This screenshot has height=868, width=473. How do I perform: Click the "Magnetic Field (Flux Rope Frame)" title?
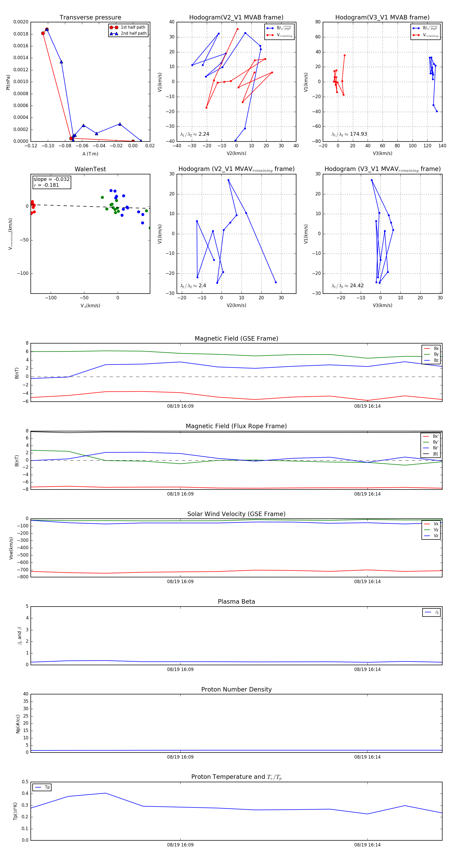(236, 426)
